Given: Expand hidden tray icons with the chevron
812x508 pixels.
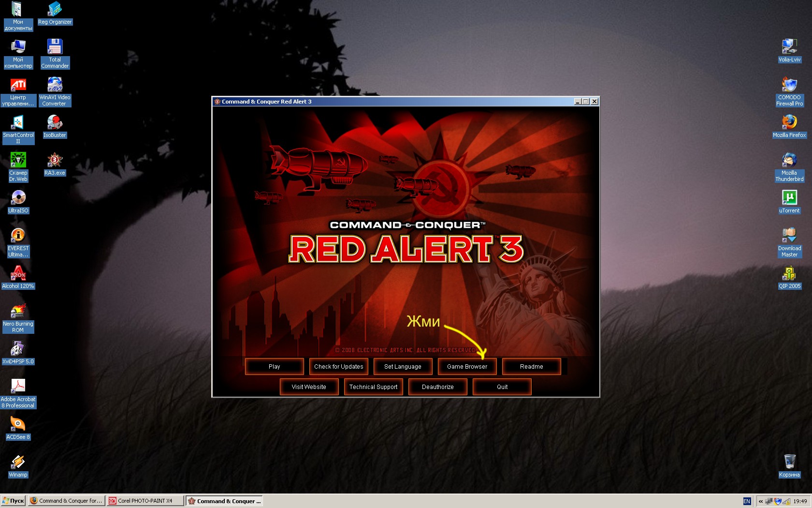Looking at the screenshot, I should (x=761, y=501).
